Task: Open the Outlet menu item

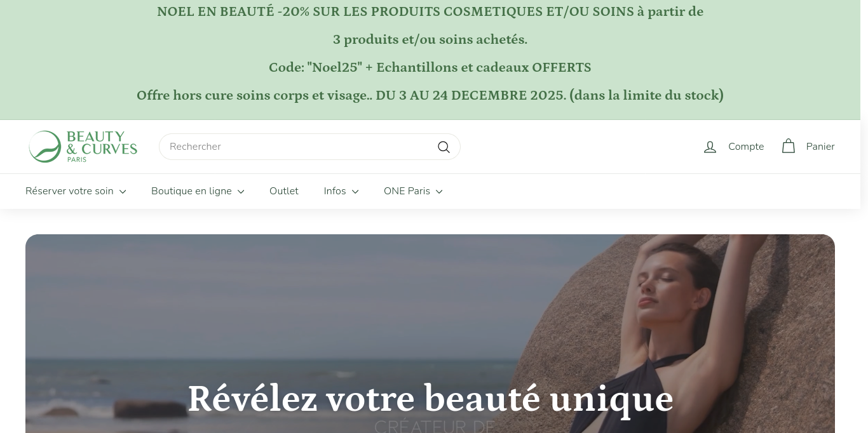Action: coord(284,191)
